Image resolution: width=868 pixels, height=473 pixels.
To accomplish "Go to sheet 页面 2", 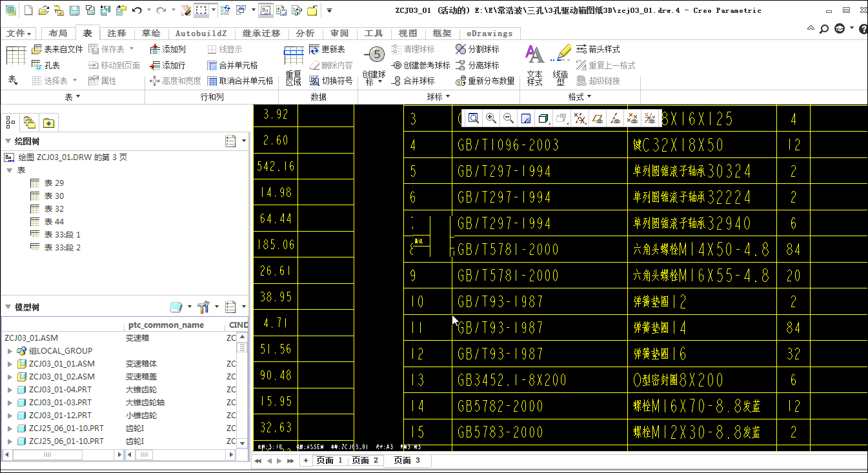I will coord(365,461).
